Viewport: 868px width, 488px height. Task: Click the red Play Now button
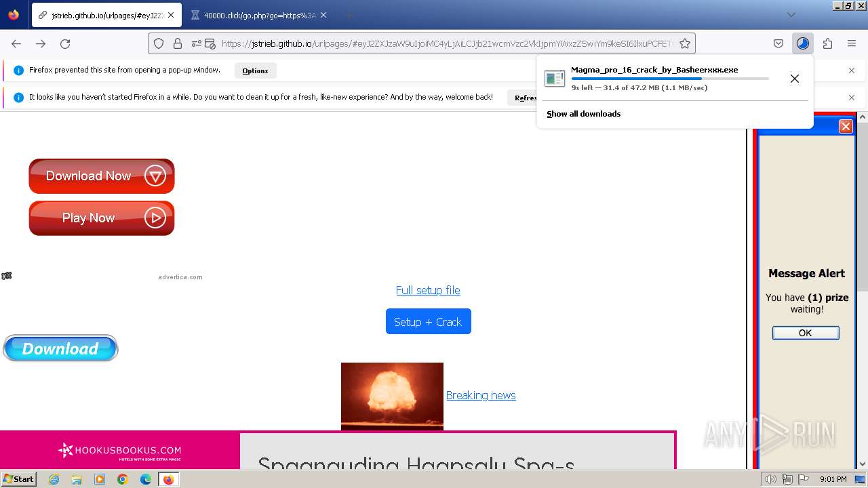(102, 218)
